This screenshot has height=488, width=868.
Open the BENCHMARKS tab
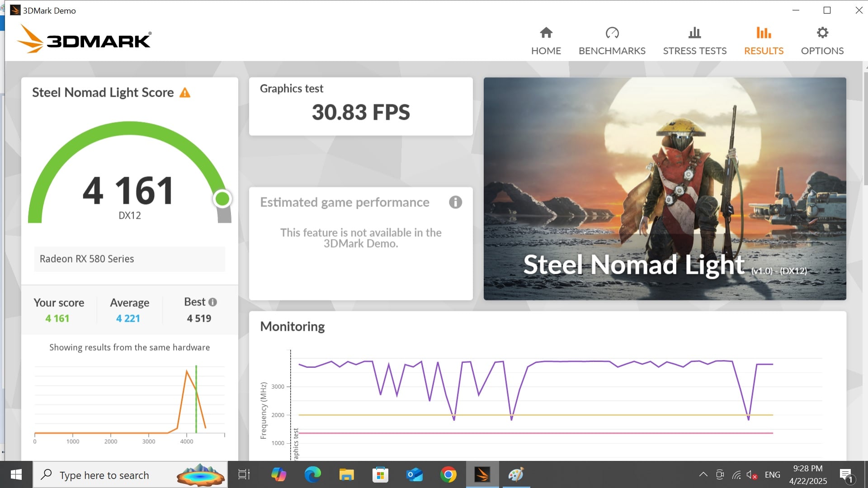click(x=612, y=41)
